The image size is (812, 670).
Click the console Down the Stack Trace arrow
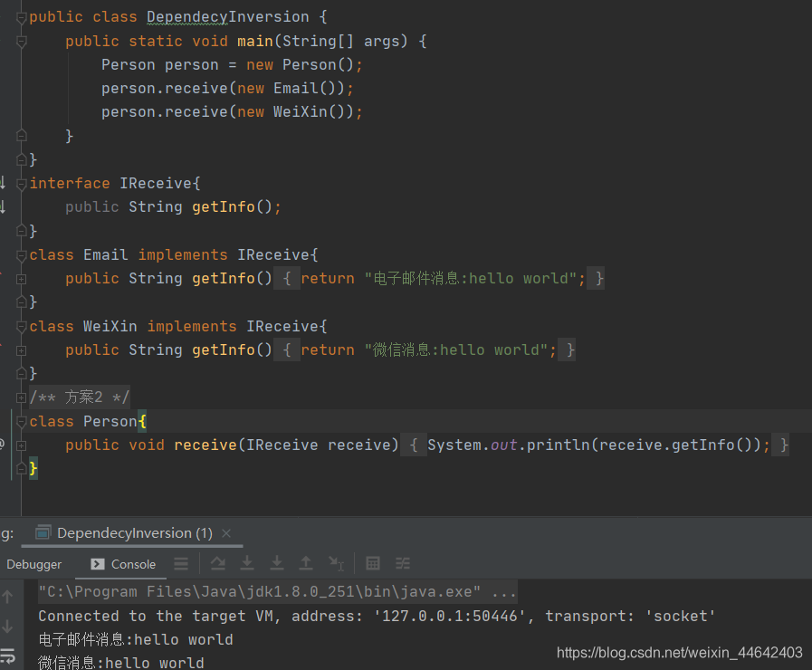[x=7, y=627]
